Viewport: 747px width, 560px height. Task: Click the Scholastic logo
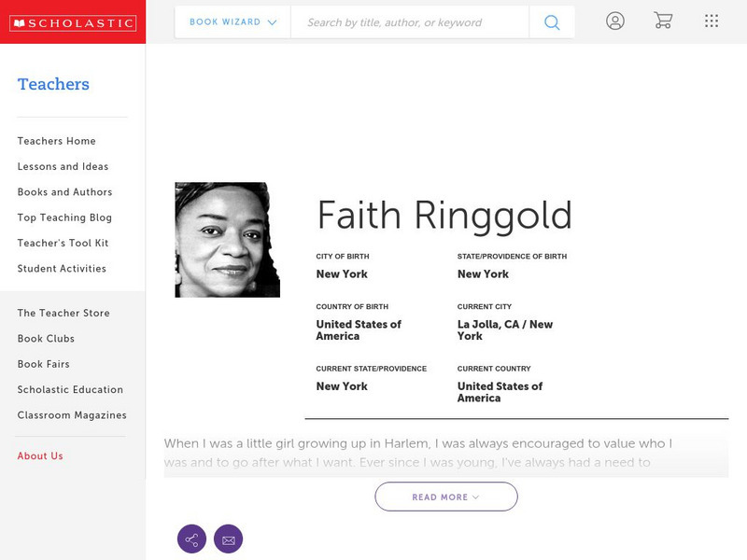tap(72, 23)
